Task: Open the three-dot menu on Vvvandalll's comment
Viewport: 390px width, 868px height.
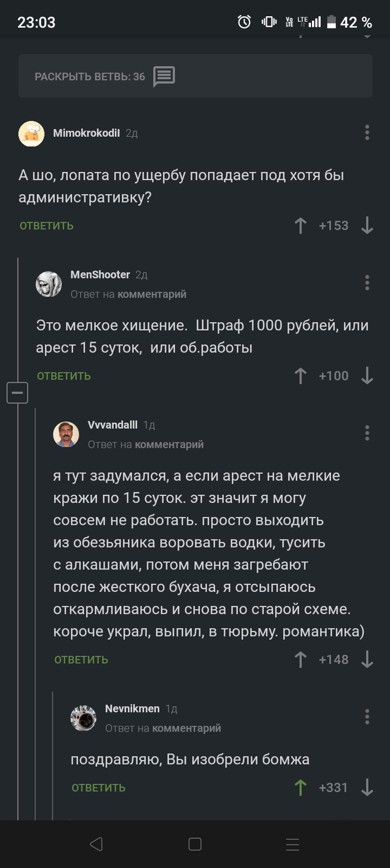Action: pyautogui.click(x=367, y=432)
